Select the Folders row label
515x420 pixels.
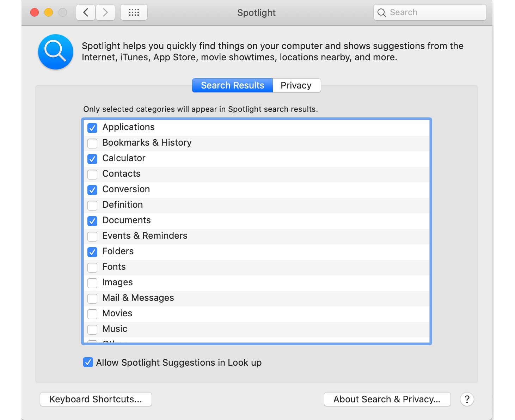[x=118, y=251]
